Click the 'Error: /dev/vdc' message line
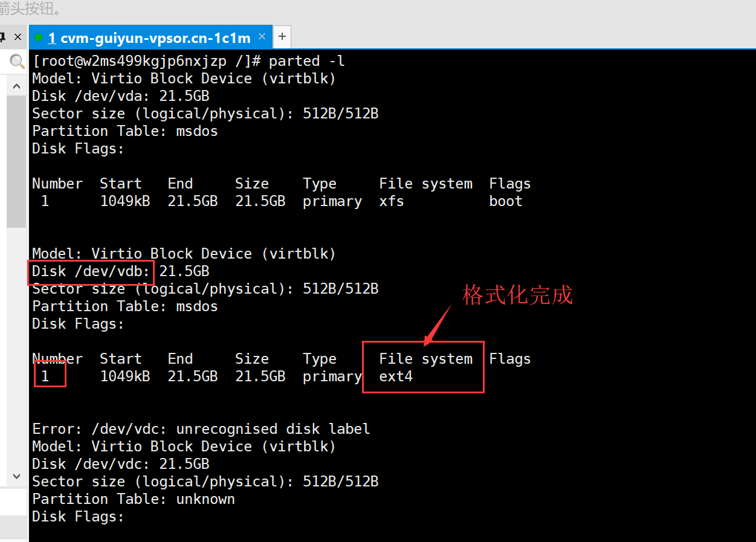The image size is (756, 542). tap(201, 429)
